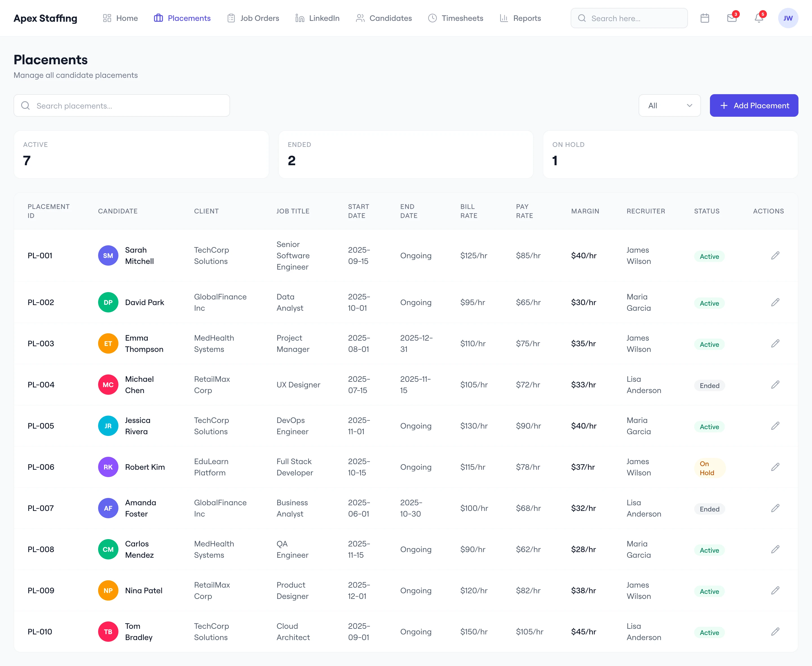Open the Reports navigation item
Image resolution: width=812 pixels, height=666 pixels.
[x=520, y=18]
